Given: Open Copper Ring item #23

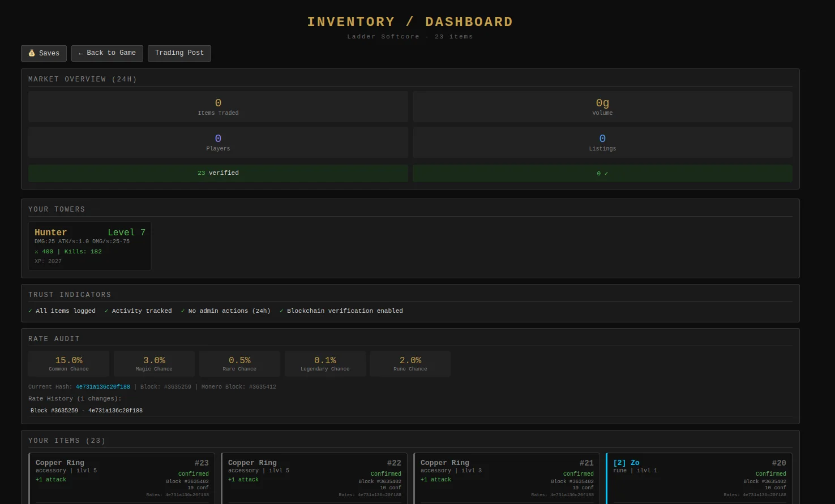Looking at the screenshot, I should [x=122, y=478].
